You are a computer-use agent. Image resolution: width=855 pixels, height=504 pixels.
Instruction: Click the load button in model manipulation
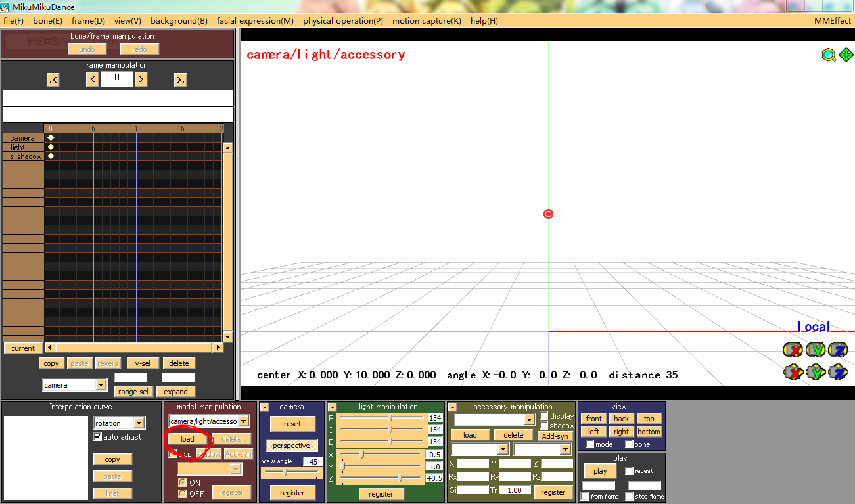click(187, 439)
